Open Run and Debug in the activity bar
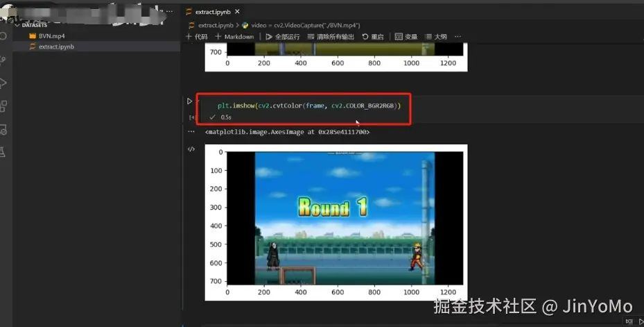The height and width of the screenshot is (327, 644). 3,83
